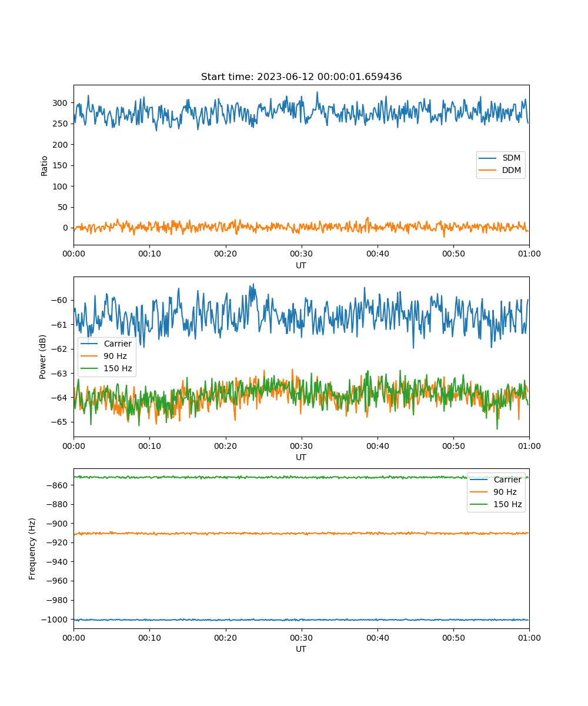This screenshot has height=706, width=588.
Task: Select the Carrier legend entry in the frequency plot
Action: point(496,479)
